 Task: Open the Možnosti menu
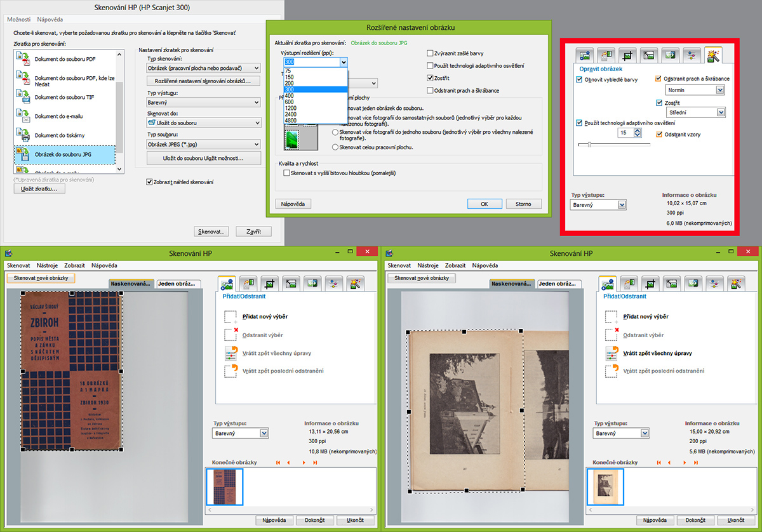click(18, 20)
